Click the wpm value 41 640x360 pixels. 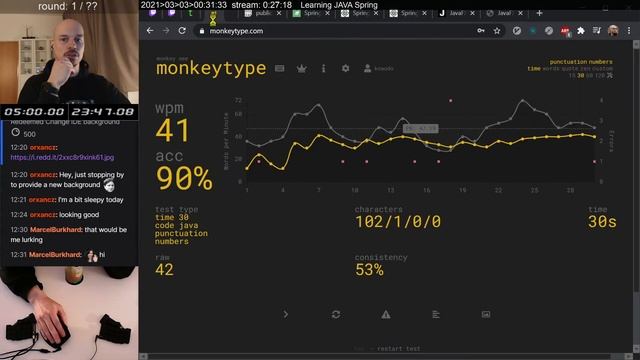click(x=172, y=130)
